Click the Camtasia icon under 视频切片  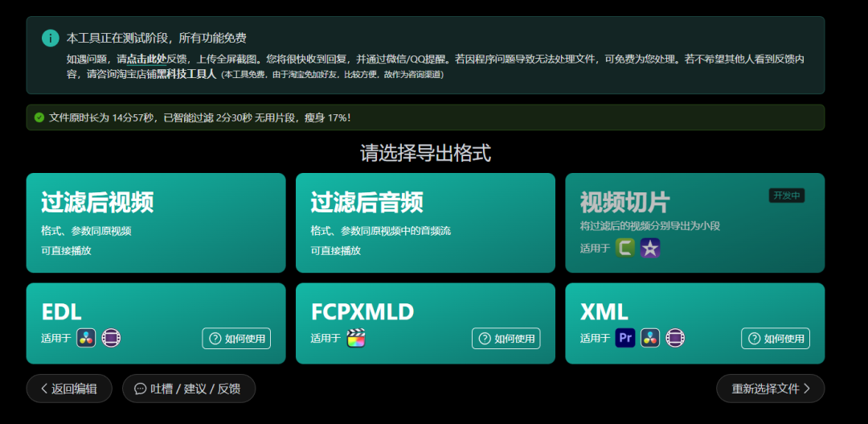tap(625, 248)
